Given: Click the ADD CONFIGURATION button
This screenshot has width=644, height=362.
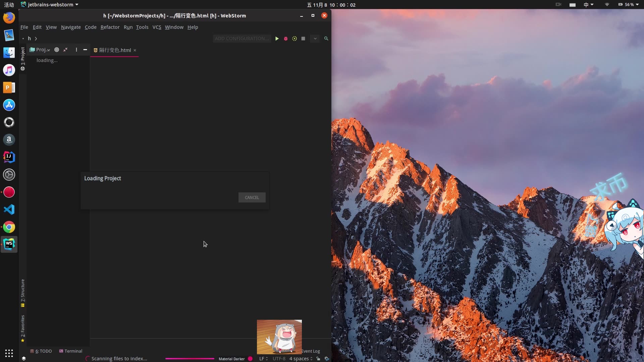Looking at the screenshot, I should (x=242, y=39).
